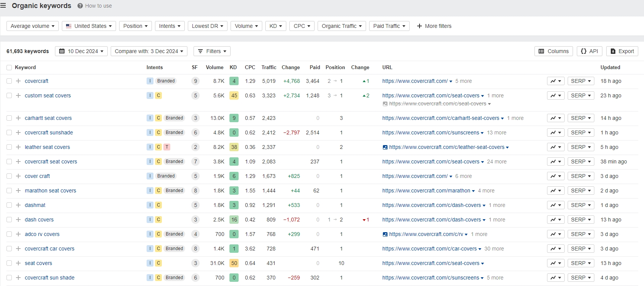The height and width of the screenshot is (286, 644).
Task: Expand the Position filter
Action: click(x=136, y=26)
